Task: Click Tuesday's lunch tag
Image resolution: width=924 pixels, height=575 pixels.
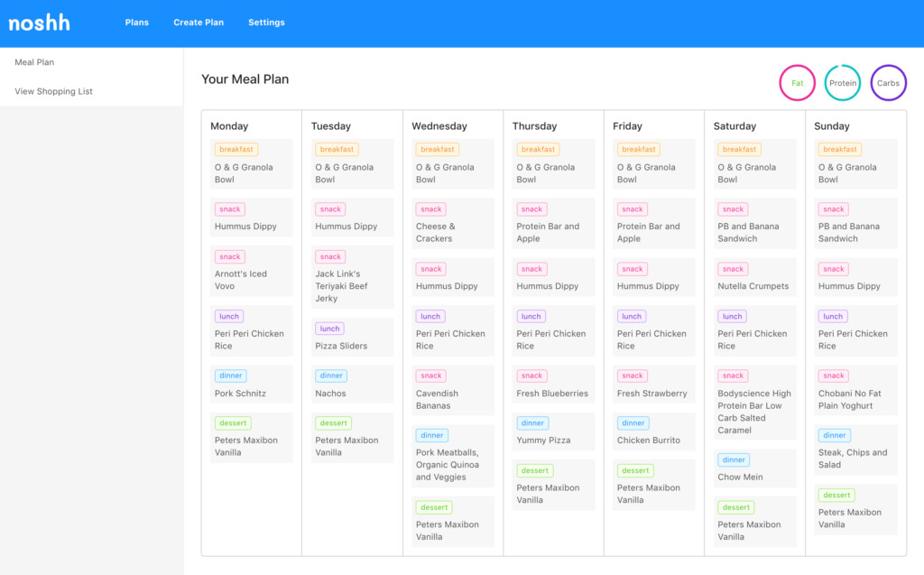Action: tap(330, 329)
